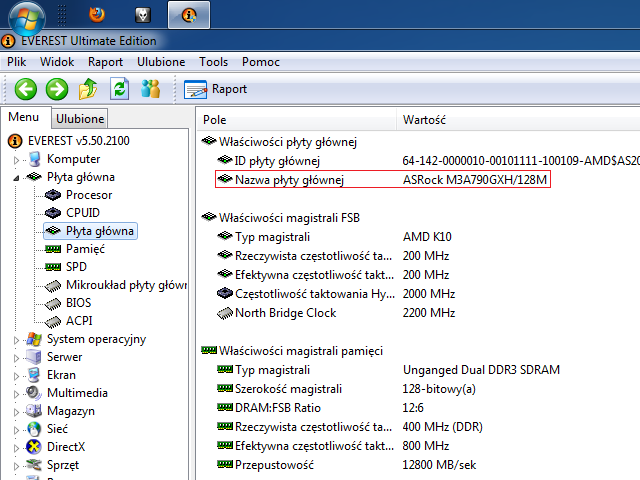Click the green Forward arrow button

57,89
